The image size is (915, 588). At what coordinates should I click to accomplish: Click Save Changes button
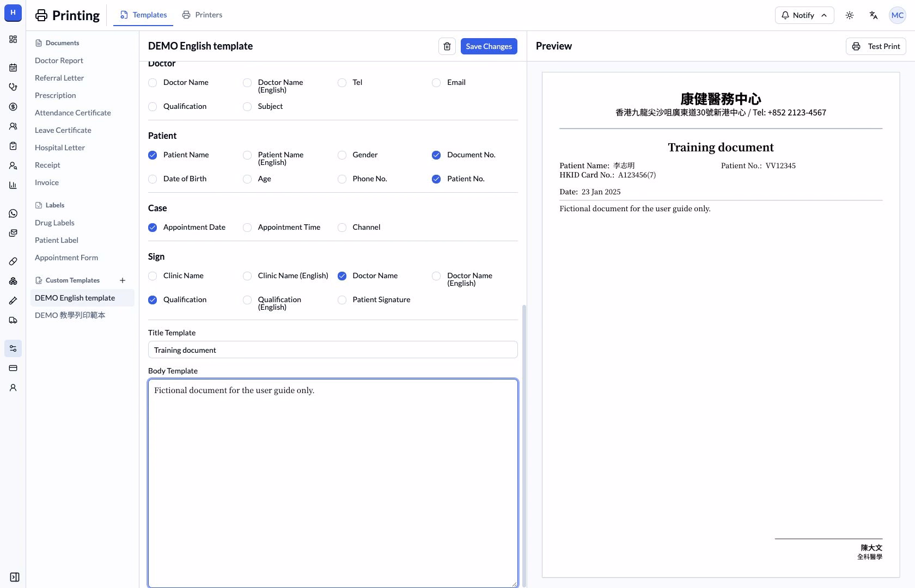pyautogui.click(x=489, y=46)
